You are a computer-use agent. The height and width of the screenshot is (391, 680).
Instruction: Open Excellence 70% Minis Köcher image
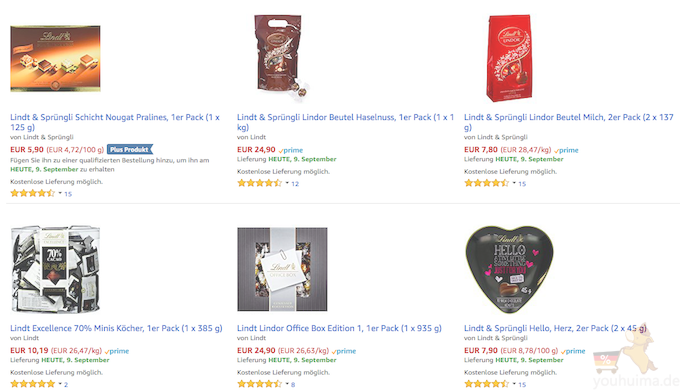point(56,269)
